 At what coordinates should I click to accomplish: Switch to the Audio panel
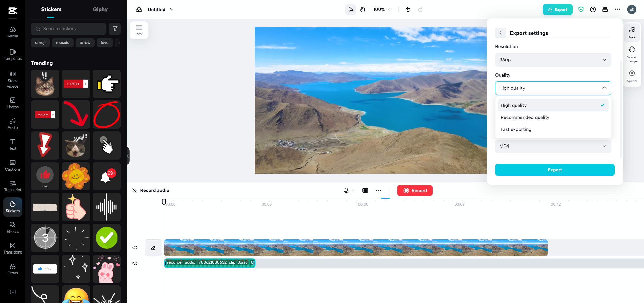(12, 123)
